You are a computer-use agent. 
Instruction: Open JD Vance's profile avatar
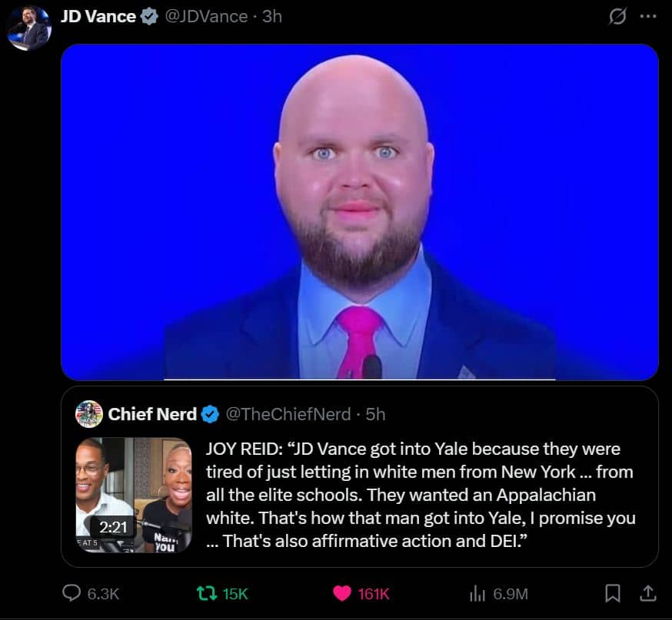coord(29,28)
